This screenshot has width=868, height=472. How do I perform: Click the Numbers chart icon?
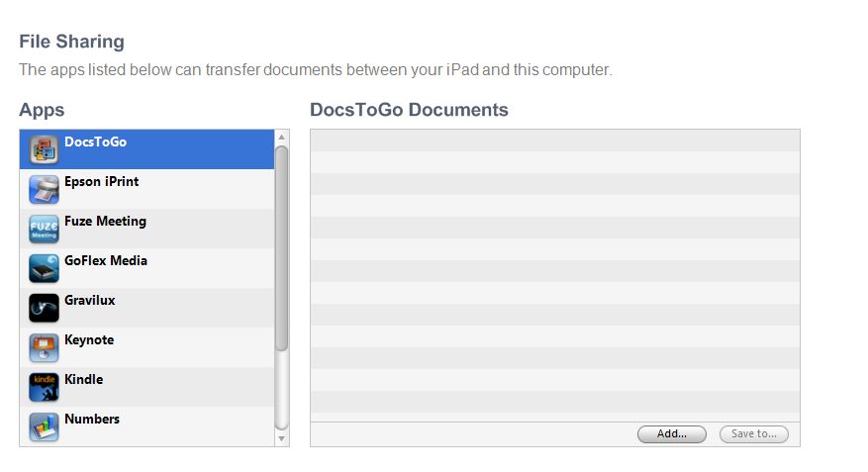click(44, 426)
